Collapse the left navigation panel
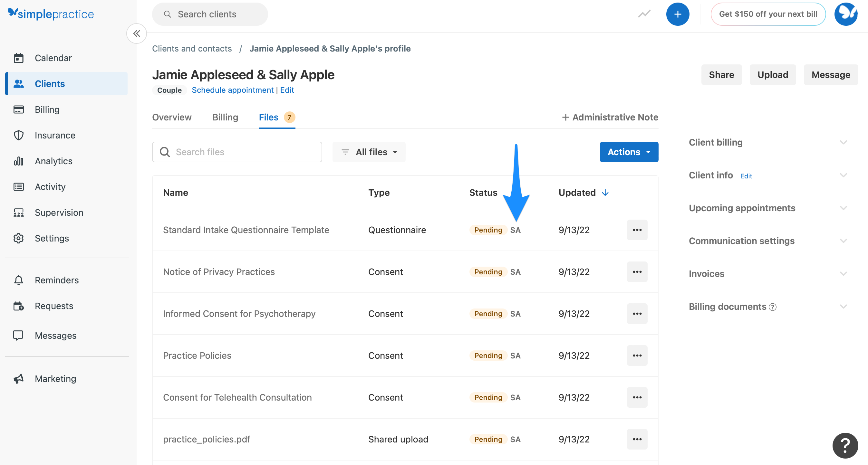The height and width of the screenshot is (465, 868). click(137, 33)
